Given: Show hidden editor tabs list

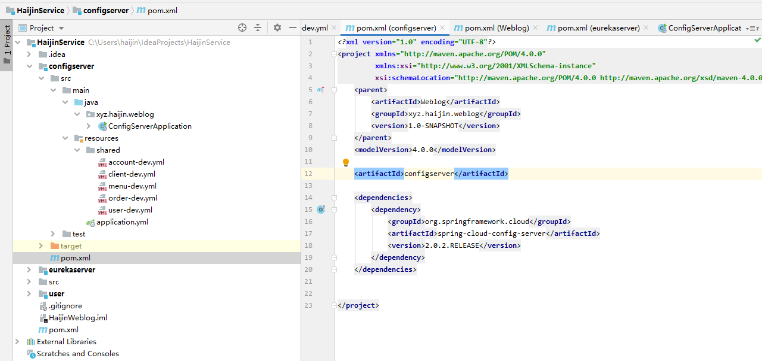Looking at the screenshot, I should click(x=752, y=28).
